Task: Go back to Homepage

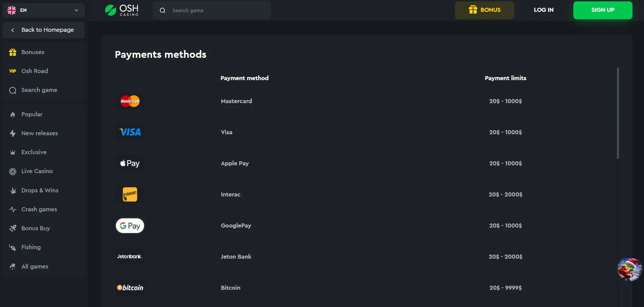Action: point(43,30)
